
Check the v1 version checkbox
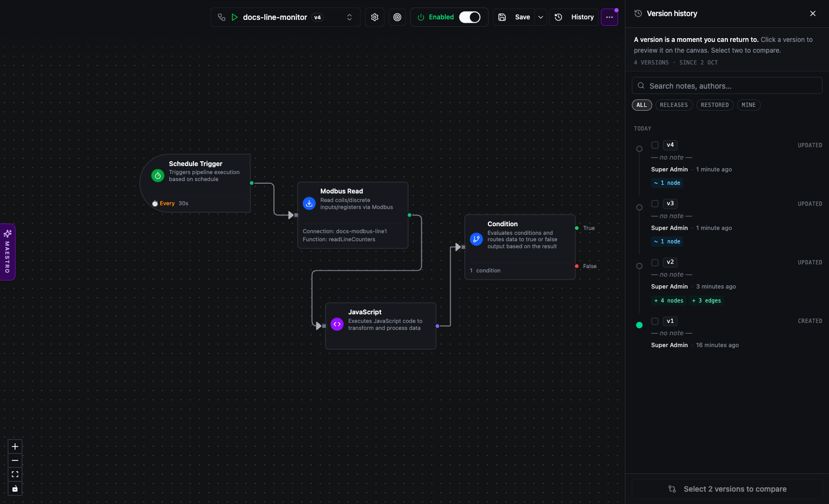point(655,321)
